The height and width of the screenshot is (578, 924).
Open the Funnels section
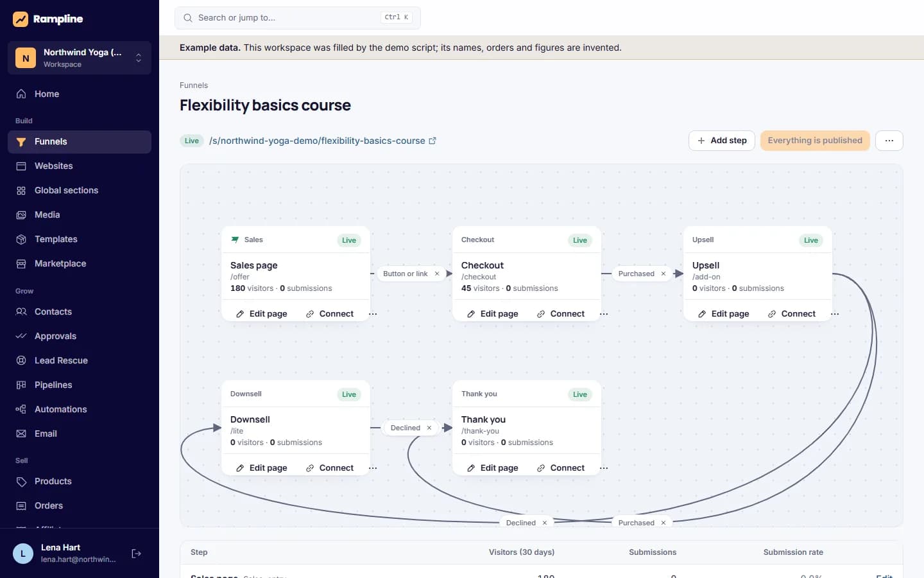click(x=80, y=141)
